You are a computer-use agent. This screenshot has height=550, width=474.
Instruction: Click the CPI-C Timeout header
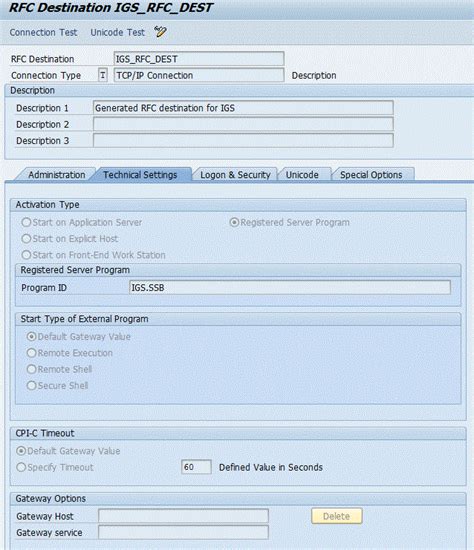coord(45,433)
